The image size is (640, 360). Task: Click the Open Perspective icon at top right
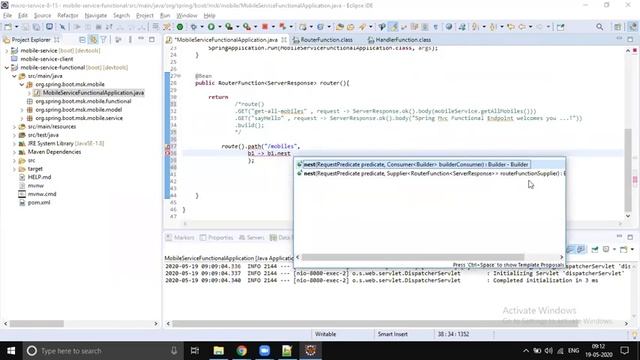tap(618, 27)
